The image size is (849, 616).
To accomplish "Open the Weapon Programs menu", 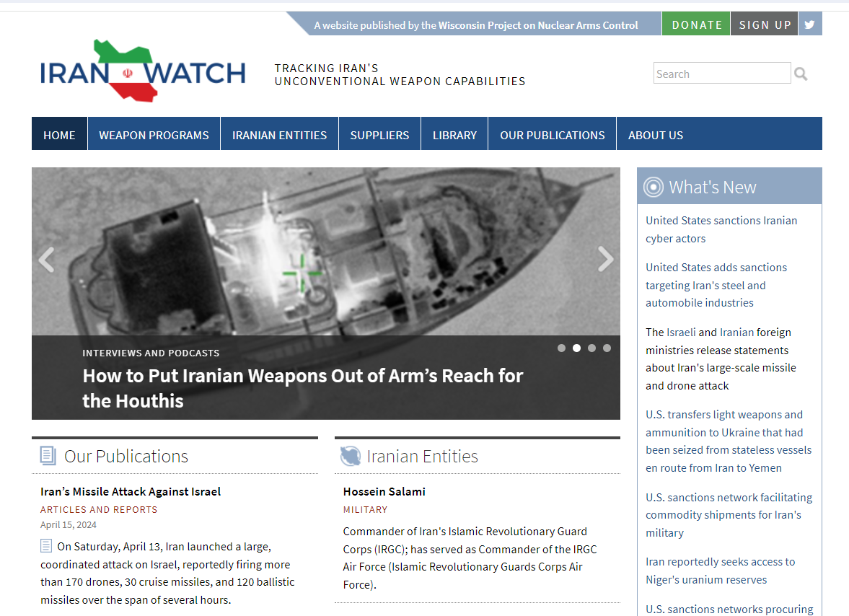I will [153, 134].
